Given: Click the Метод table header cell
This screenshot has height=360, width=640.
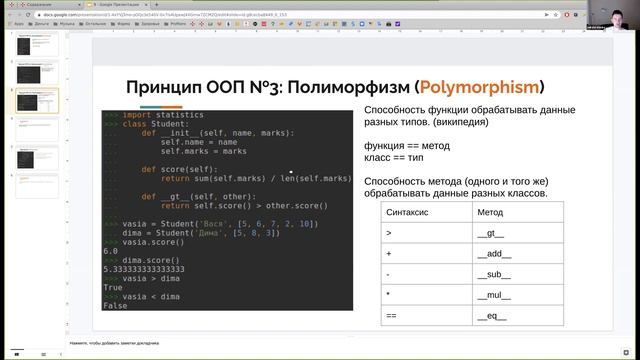Looking at the screenshot, I should click(x=518, y=212).
